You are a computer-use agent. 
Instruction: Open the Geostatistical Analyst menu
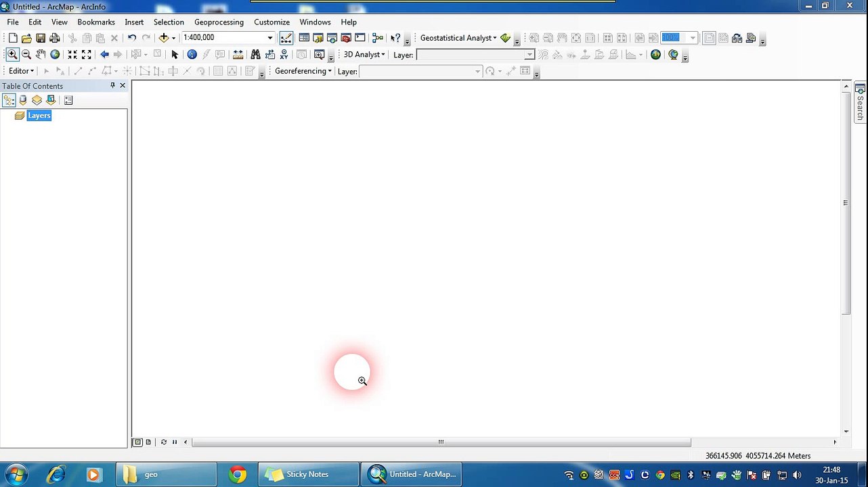pos(458,38)
